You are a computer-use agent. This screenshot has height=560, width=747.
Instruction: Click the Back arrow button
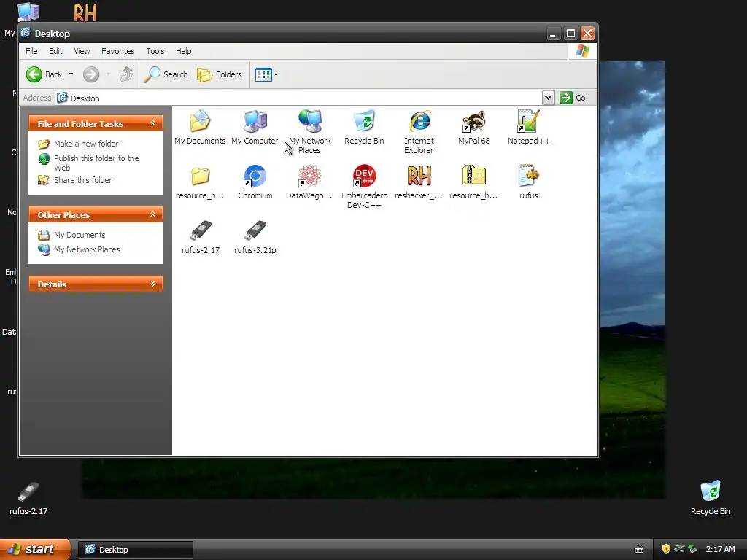point(44,74)
